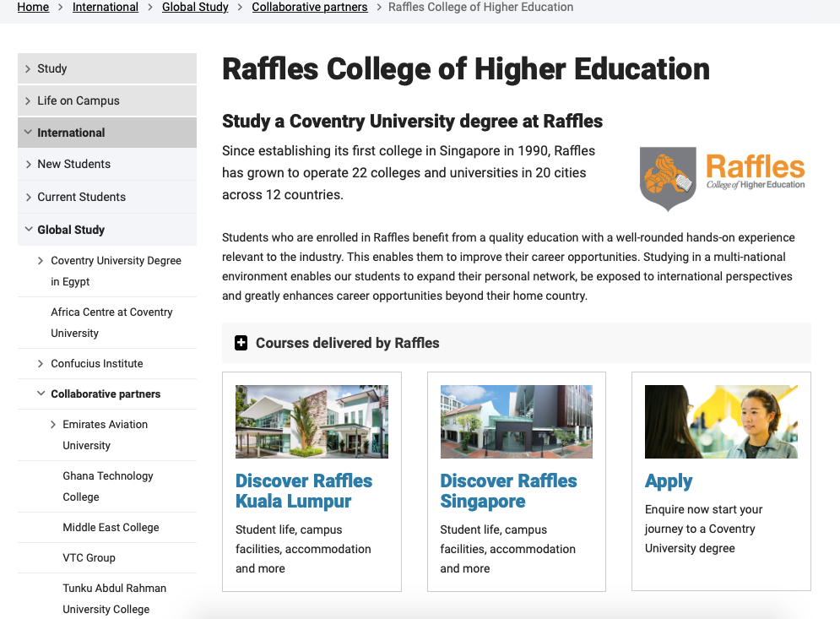Image resolution: width=840 pixels, height=619 pixels.
Task: Open Coventry University Degree in Egypt link
Action: [116, 271]
